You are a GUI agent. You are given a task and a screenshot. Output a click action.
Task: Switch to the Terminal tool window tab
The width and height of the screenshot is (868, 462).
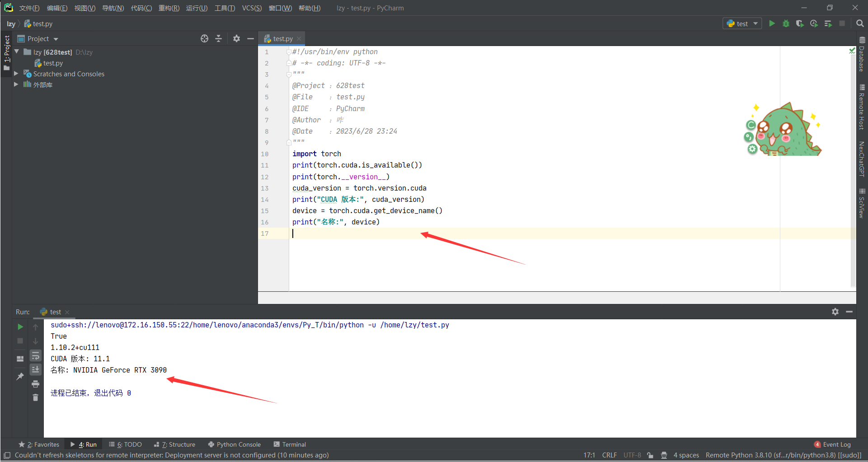coord(290,444)
